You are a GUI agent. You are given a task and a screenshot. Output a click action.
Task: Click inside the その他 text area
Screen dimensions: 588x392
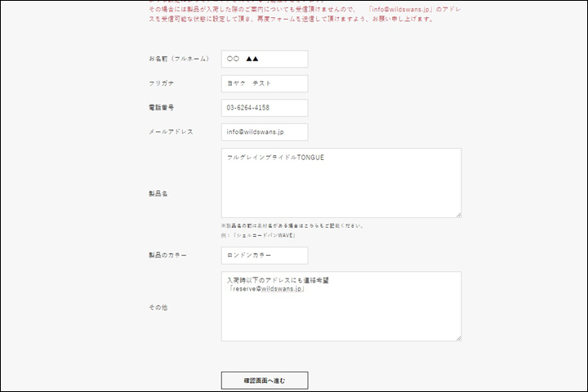tap(341, 314)
